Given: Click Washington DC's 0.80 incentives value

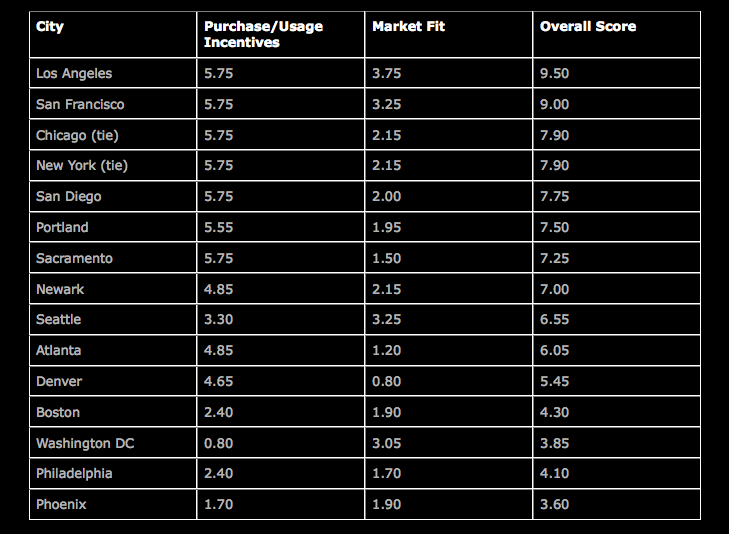Looking at the screenshot, I should pos(220,443).
